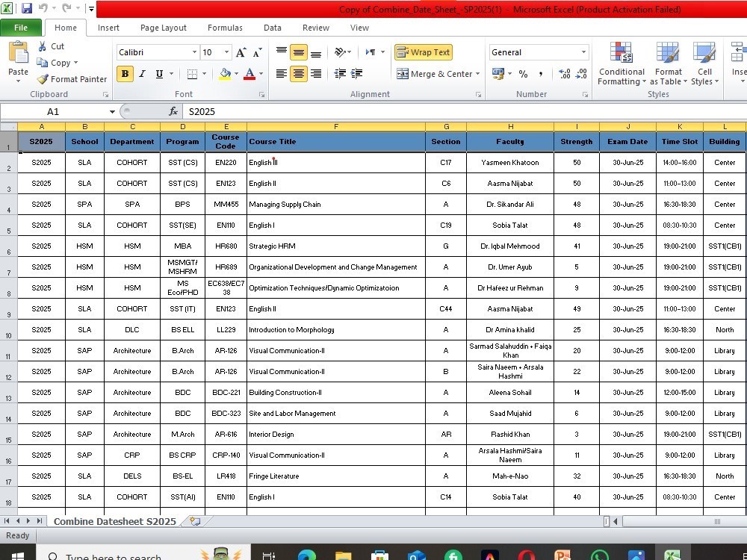Click the Cut scissors button
Image resolution: width=747 pixels, height=560 pixels.
click(51, 46)
